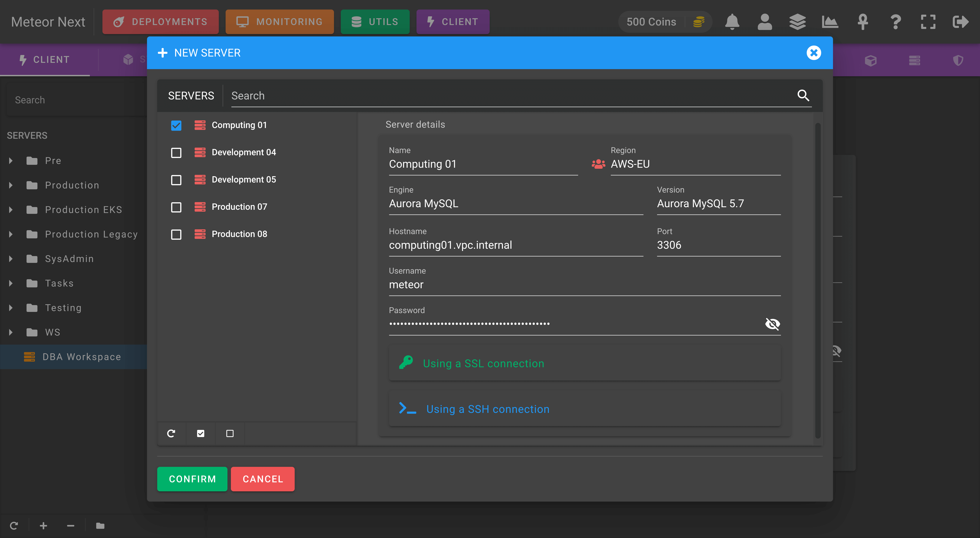Toggle password visibility eye icon
The width and height of the screenshot is (980, 538).
pyautogui.click(x=772, y=324)
